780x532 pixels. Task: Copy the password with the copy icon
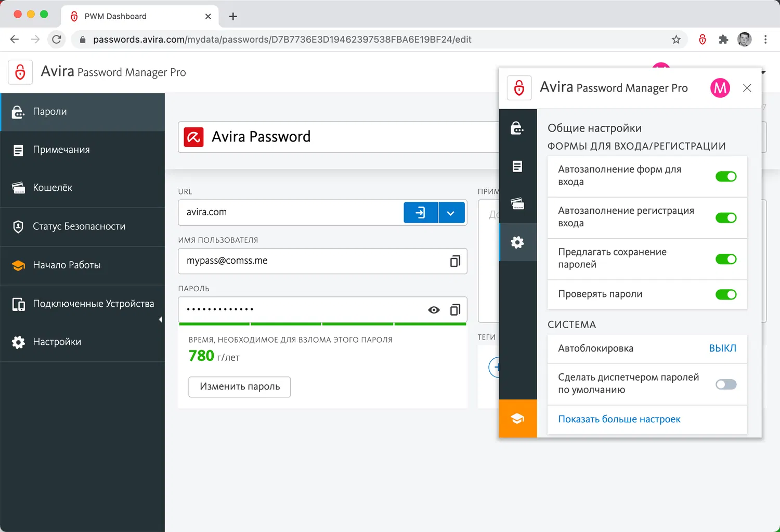coord(455,310)
